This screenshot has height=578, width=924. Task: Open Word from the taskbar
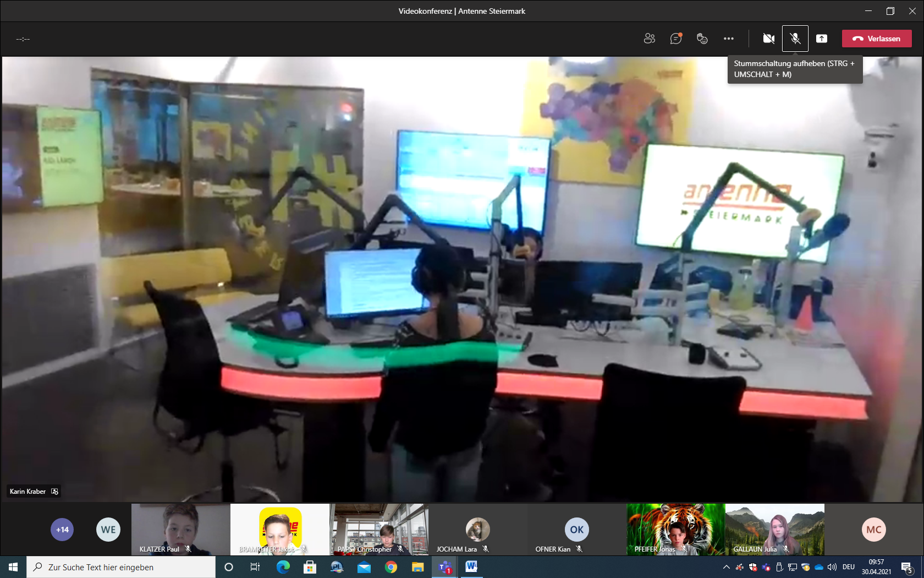click(x=471, y=567)
